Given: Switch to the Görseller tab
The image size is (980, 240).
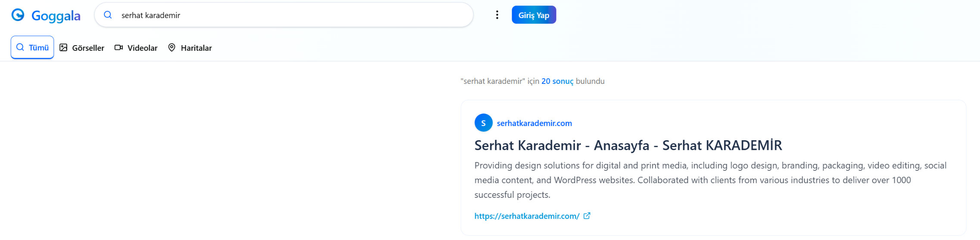Looking at the screenshot, I should tap(82, 48).
